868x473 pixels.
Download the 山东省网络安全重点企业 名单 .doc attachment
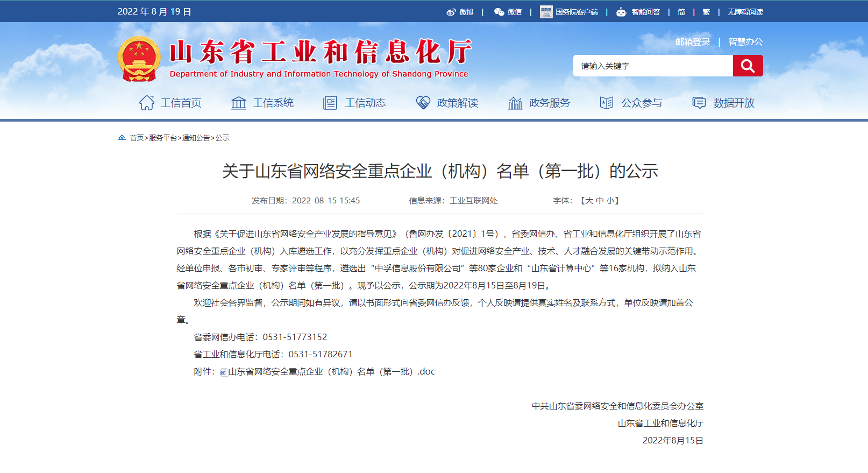point(331,372)
